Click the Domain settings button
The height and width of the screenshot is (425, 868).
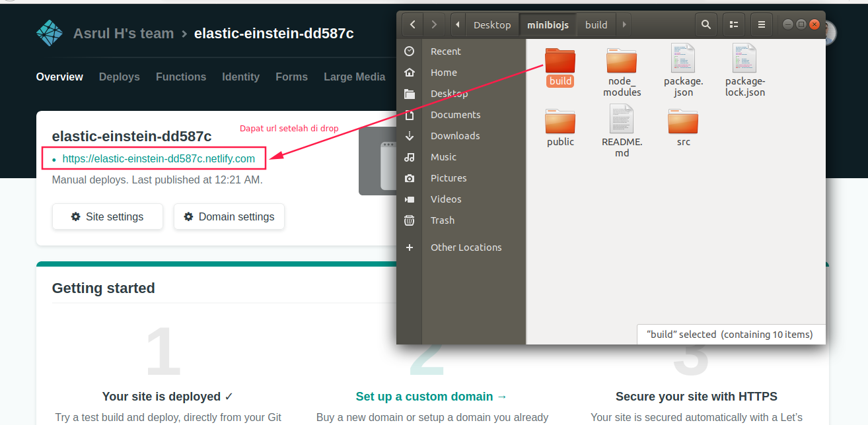click(x=229, y=216)
